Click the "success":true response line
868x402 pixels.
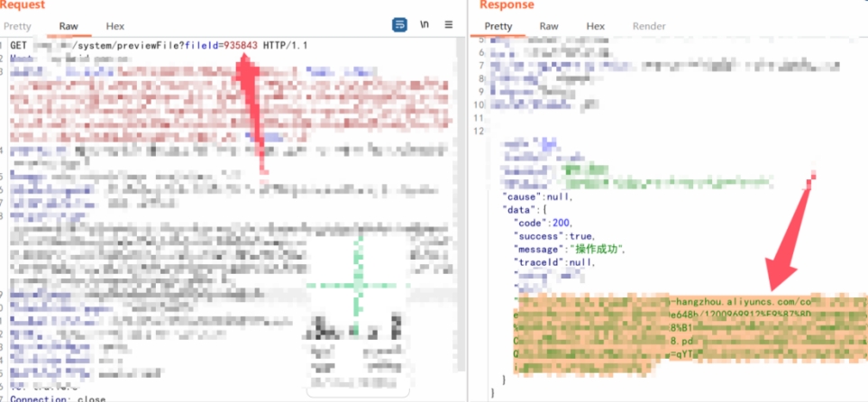point(555,235)
